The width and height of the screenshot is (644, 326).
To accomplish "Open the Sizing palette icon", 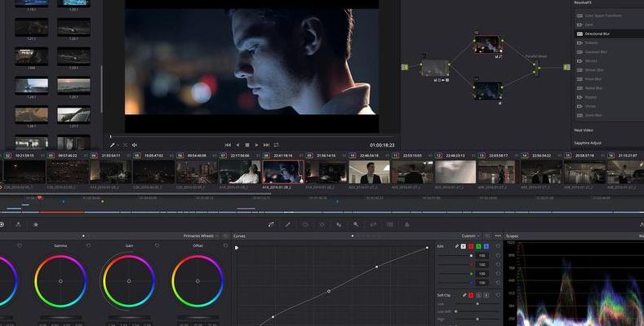I will coord(373,224).
